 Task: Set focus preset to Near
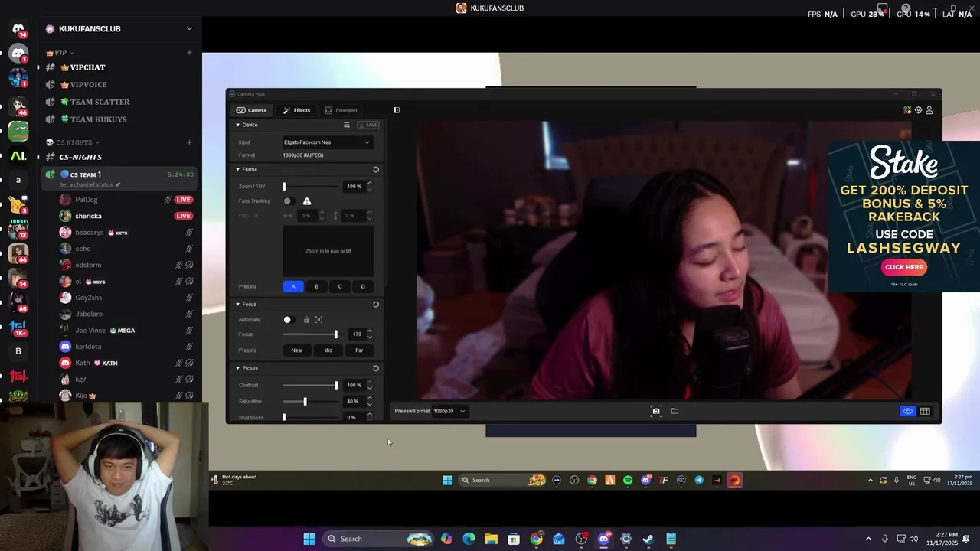(297, 350)
